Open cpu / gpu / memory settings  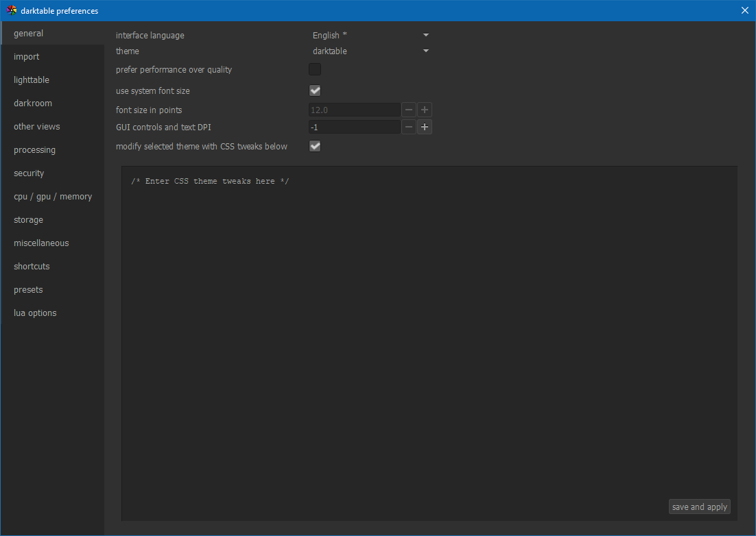52,197
